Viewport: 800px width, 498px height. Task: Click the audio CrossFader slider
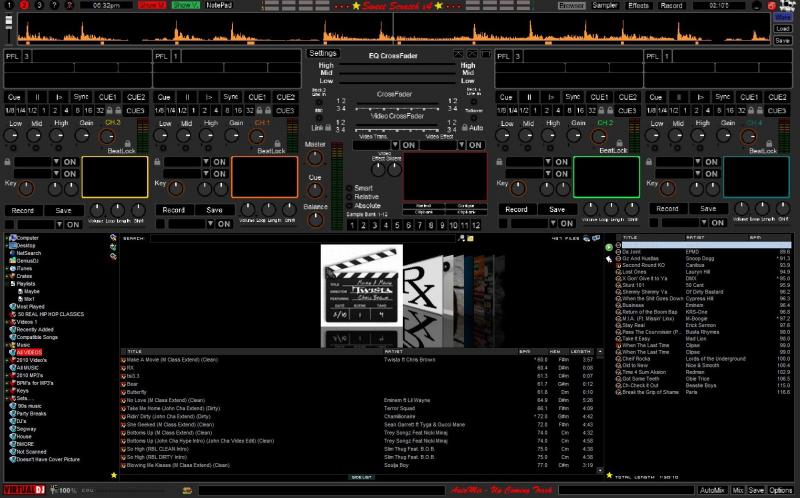pos(397,106)
